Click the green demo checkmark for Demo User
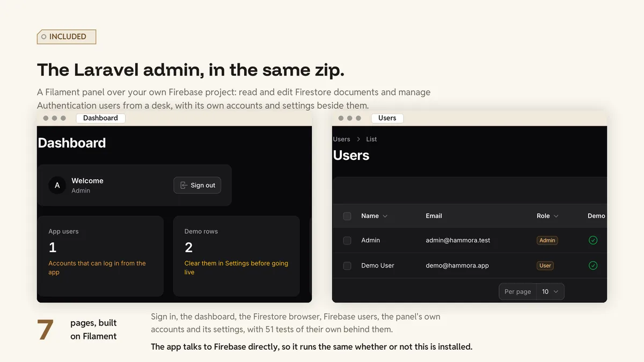The image size is (644, 362). 593,265
